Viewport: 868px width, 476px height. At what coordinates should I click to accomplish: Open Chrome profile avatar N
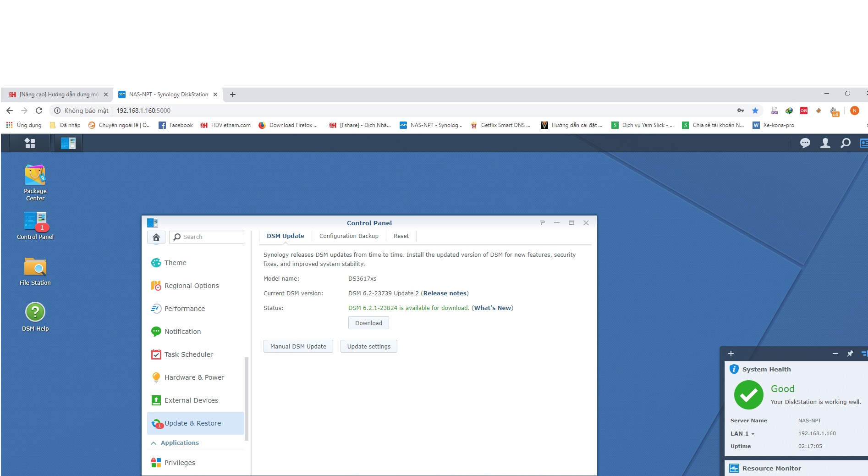pyautogui.click(x=854, y=111)
